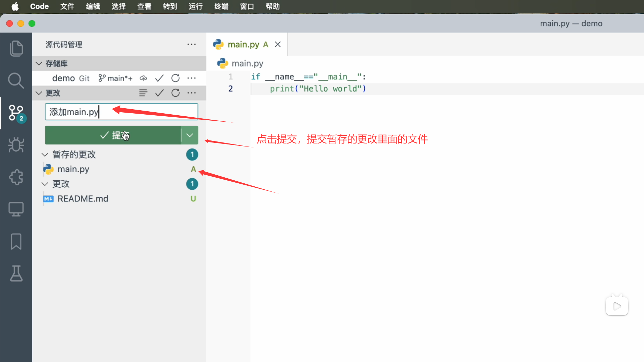Toggle the commit message list-view icon
Viewport: 644px width, 362px height.
(x=143, y=93)
